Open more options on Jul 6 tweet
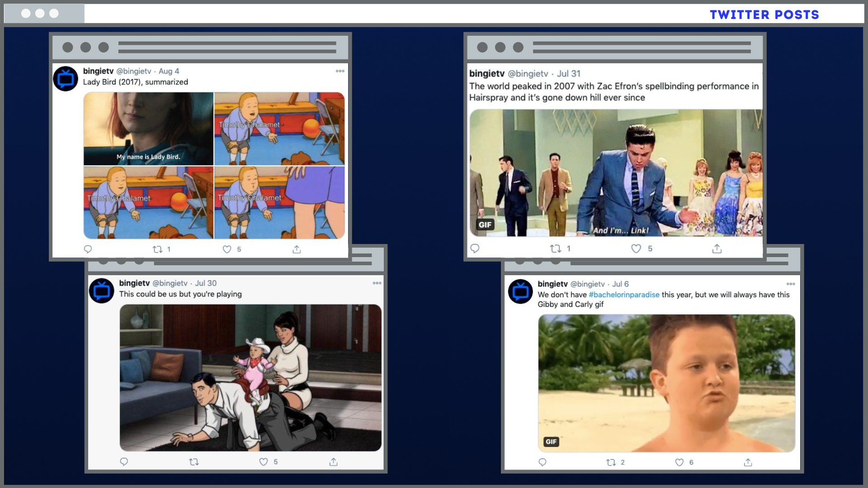Image resolution: width=868 pixels, height=488 pixels. 791,284
